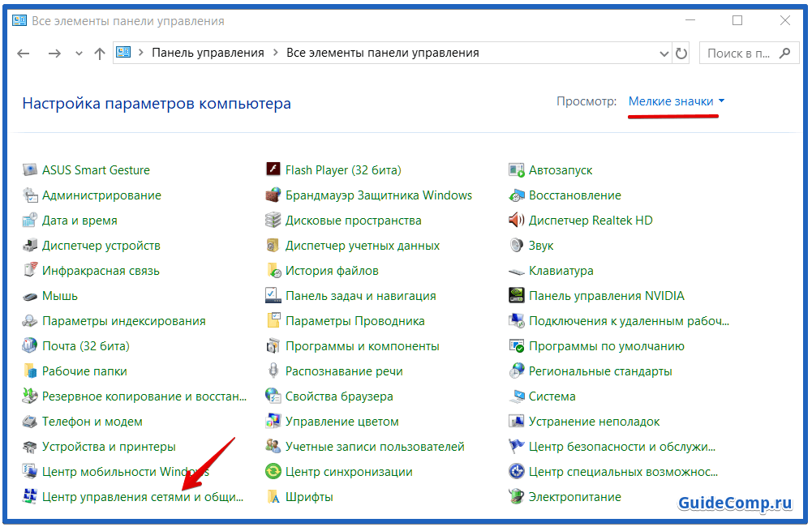Go forward with the Forward arrow
This screenshot has height=527, width=812.
[54, 54]
